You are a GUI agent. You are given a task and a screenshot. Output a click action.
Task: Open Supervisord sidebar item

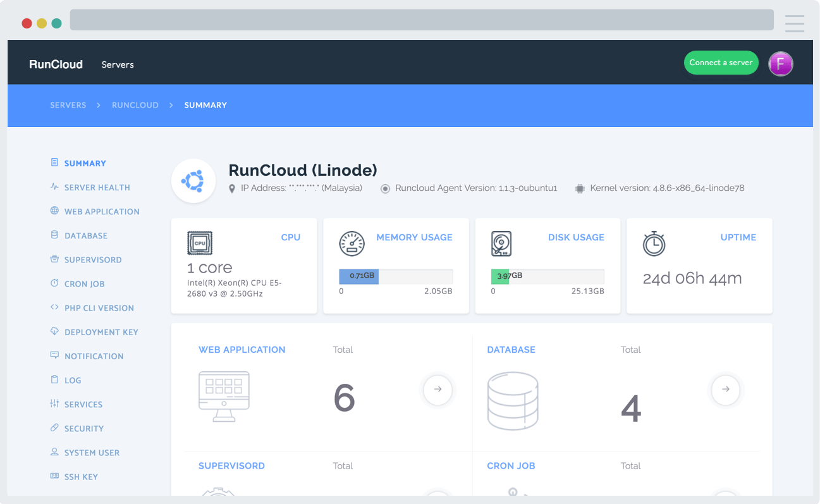coord(93,259)
